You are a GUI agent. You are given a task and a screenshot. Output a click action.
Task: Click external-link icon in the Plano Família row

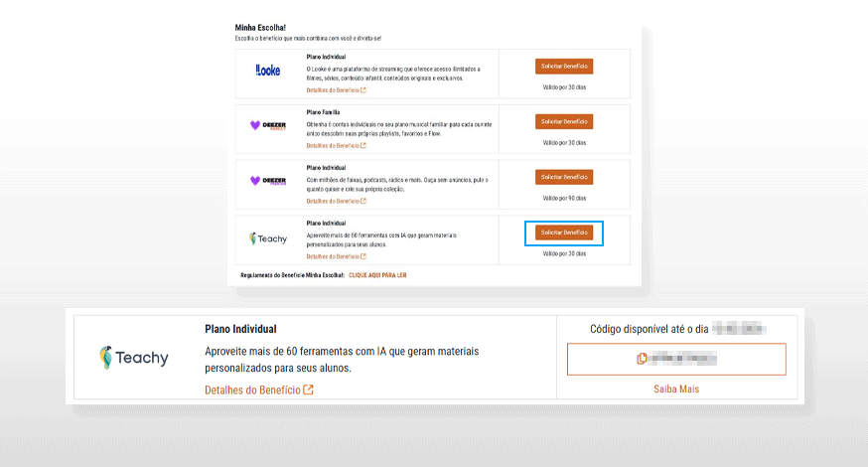click(362, 146)
